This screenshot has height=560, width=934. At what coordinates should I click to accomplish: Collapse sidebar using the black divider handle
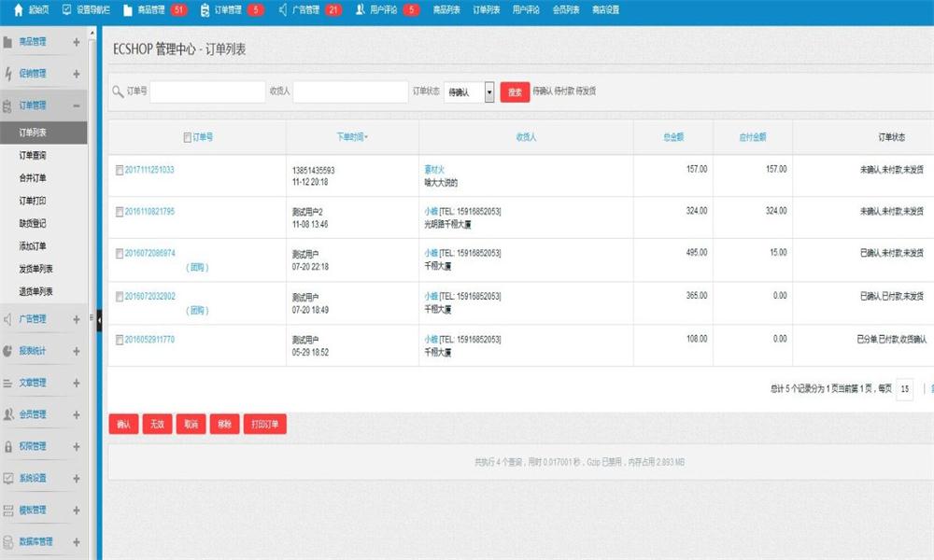[99, 319]
